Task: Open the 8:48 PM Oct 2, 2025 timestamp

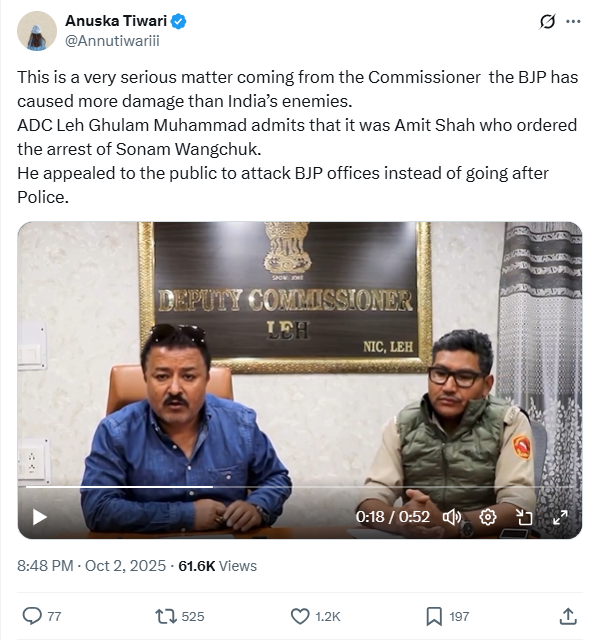Action: click(91, 566)
